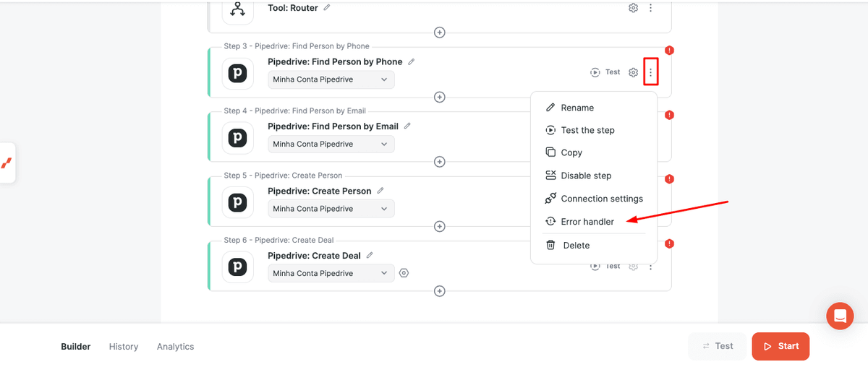Click the hexagon icon beside Create Deal account
The height and width of the screenshot is (367, 868).
404,273
